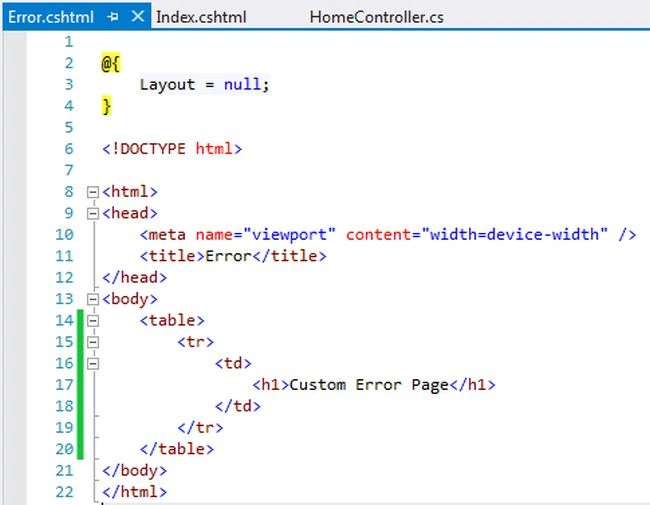The height and width of the screenshot is (505, 650).
Task: Click the closing </body> tag
Action: tap(135, 471)
